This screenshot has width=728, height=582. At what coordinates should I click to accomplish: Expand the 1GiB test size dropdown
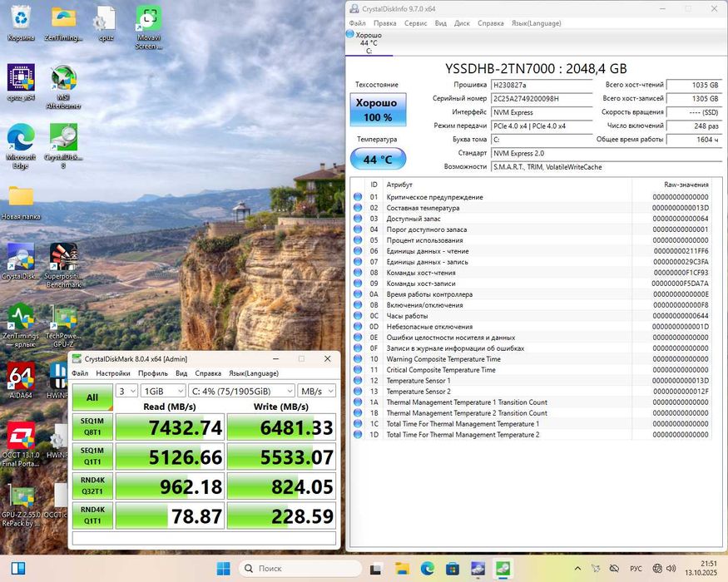(x=161, y=391)
